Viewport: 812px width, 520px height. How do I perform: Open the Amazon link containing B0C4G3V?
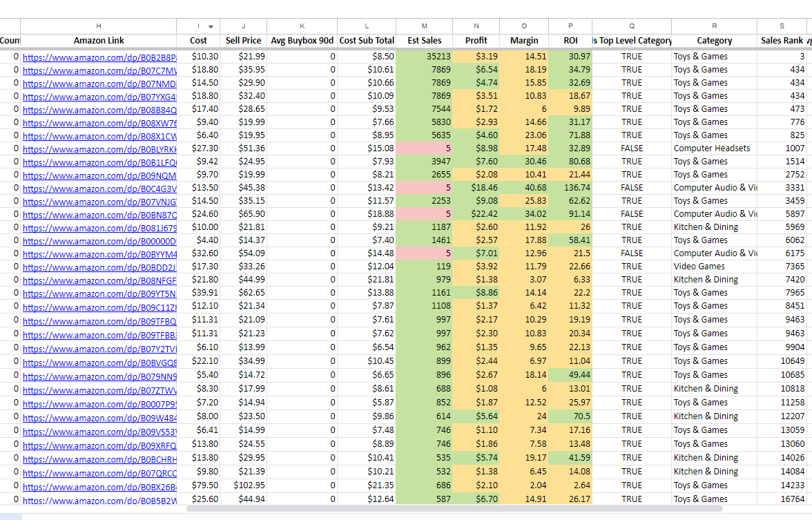pyautogui.click(x=99, y=188)
